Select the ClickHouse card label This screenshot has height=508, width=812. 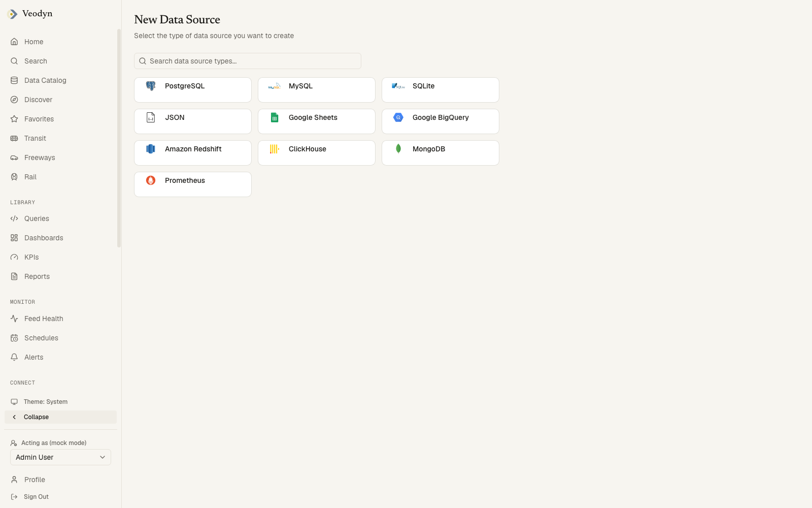click(x=308, y=149)
